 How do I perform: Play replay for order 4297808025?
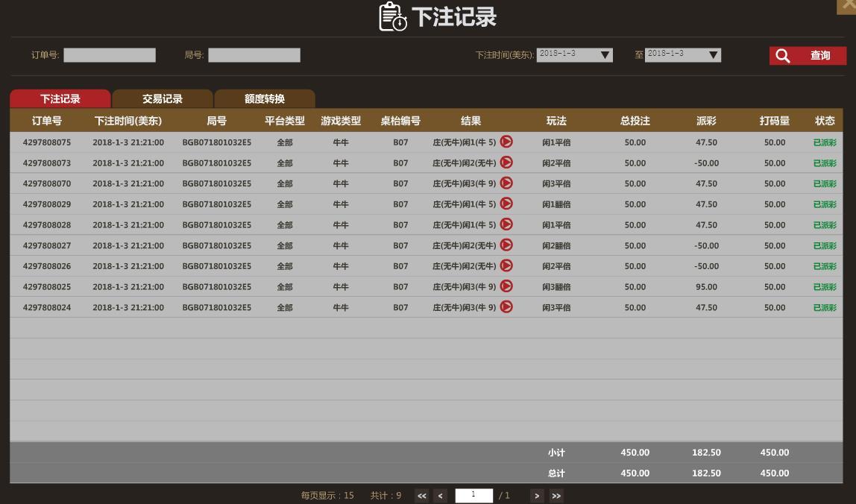506,286
